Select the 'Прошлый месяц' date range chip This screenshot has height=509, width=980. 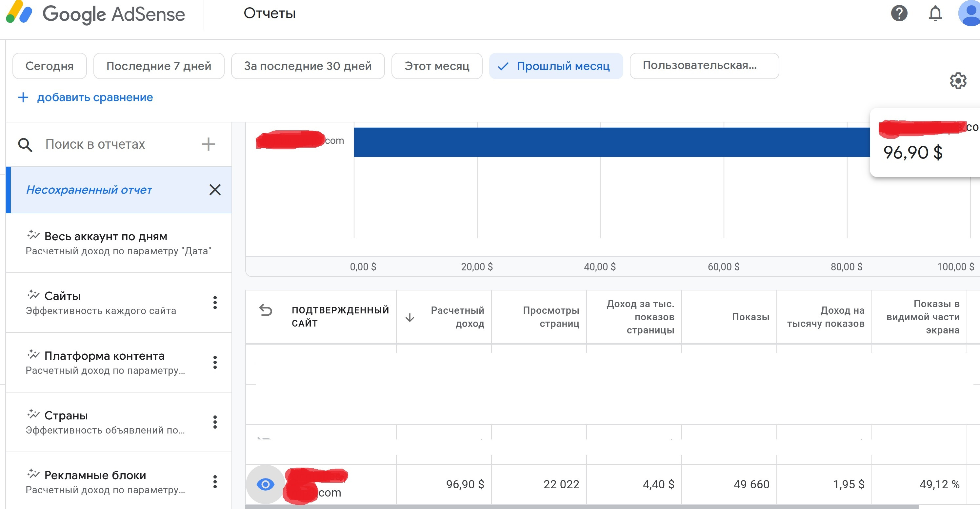pyautogui.click(x=556, y=66)
